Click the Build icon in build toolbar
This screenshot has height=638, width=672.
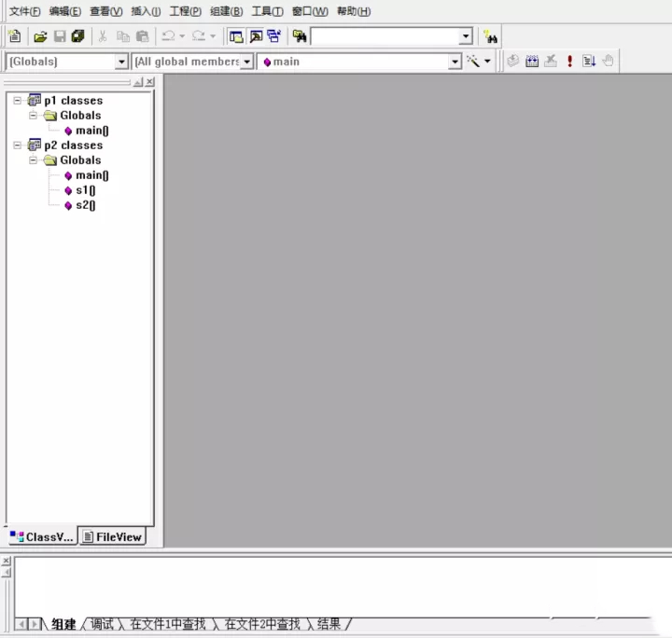click(532, 61)
